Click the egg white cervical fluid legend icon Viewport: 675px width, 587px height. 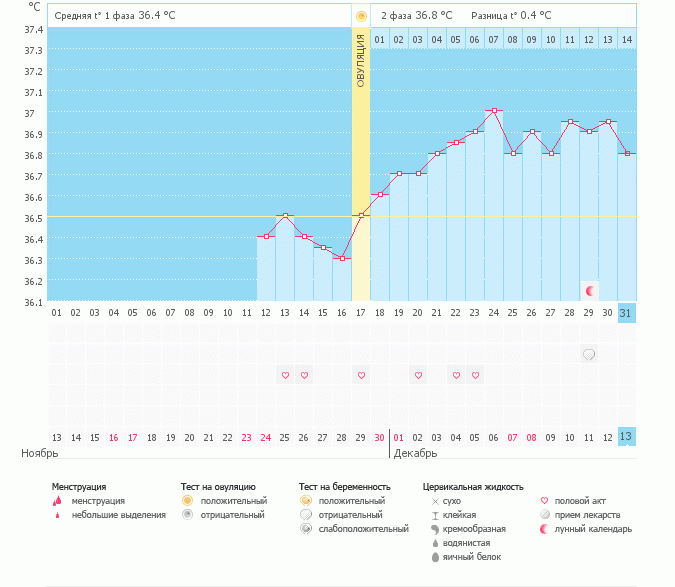tap(435, 556)
